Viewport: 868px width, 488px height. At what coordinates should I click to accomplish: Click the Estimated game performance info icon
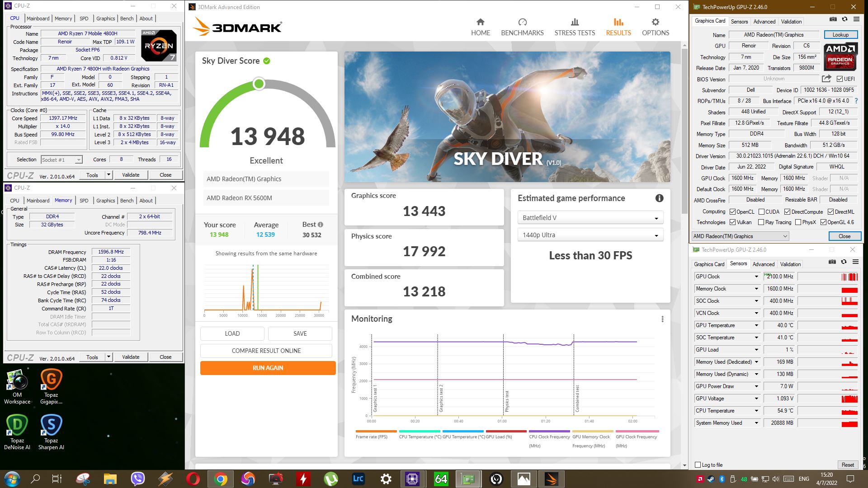pyautogui.click(x=659, y=198)
